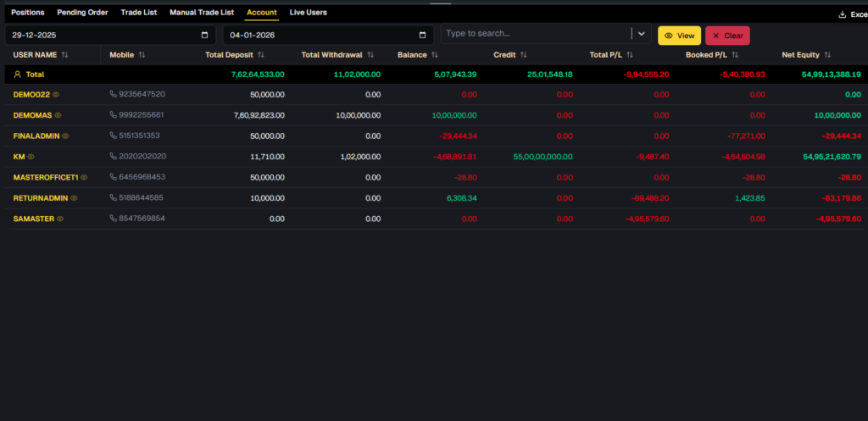The height and width of the screenshot is (421, 868).
Task: Open the calendar picker for the 04-01-2026 date
Action: 423,35
